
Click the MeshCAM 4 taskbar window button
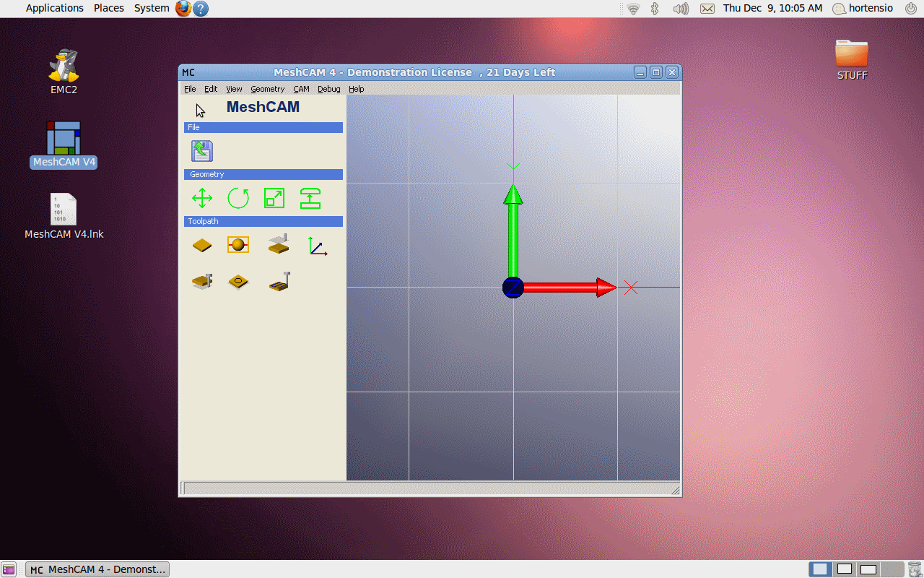pos(97,569)
